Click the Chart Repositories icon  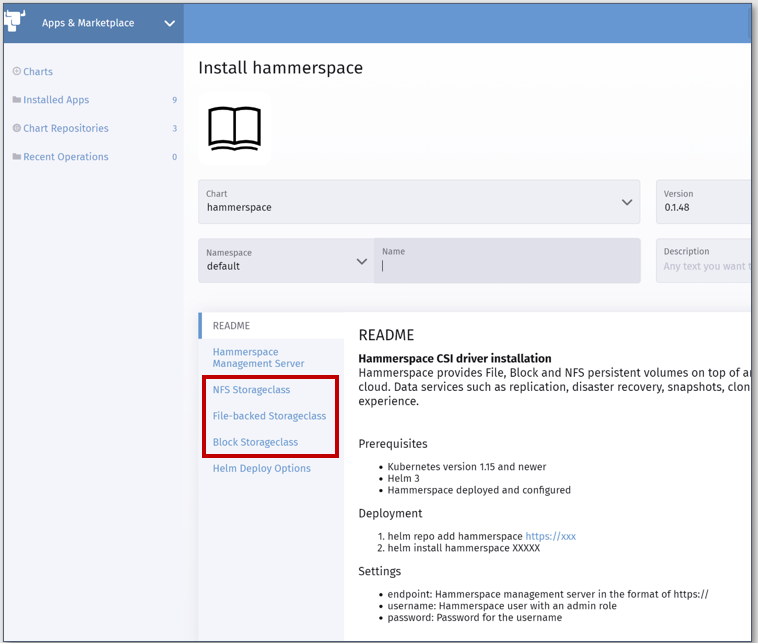click(16, 128)
